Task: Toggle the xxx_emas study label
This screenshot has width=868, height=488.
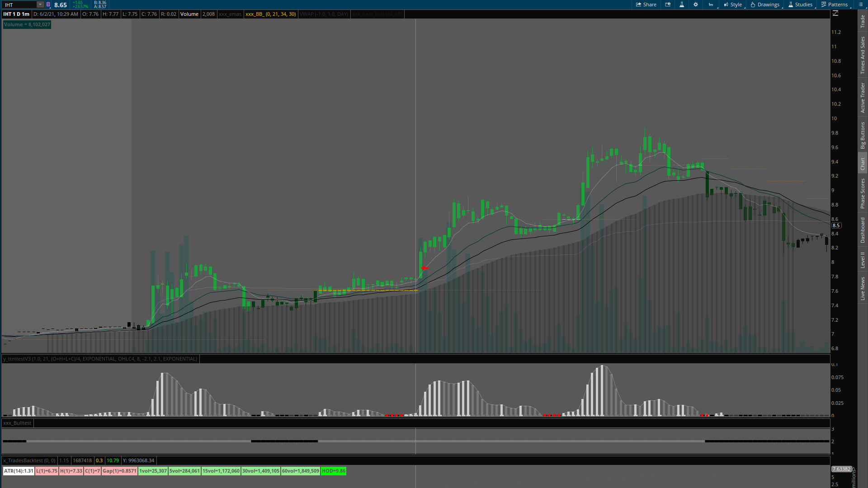Action: (x=230, y=14)
